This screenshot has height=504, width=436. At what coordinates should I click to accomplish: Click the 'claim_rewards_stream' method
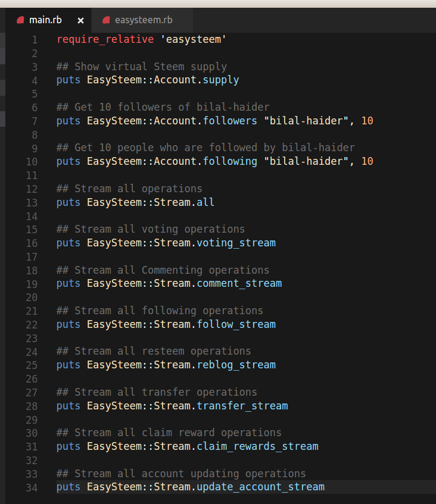(x=257, y=446)
